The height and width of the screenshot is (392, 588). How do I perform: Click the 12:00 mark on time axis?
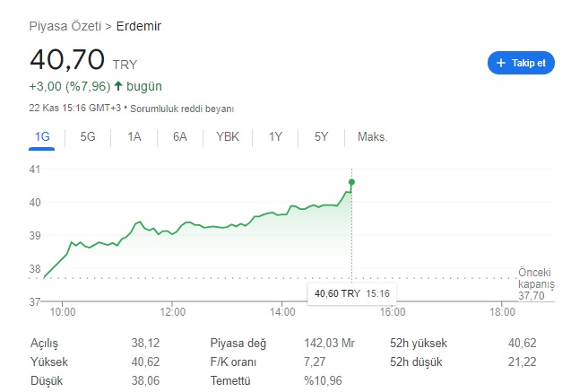(x=172, y=312)
